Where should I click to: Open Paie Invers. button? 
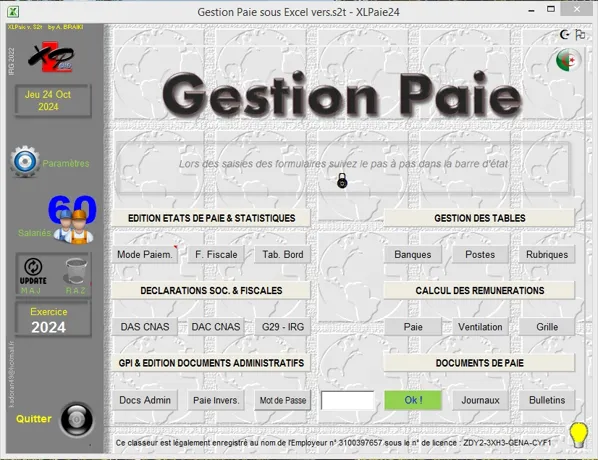click(x=216, y=400)
